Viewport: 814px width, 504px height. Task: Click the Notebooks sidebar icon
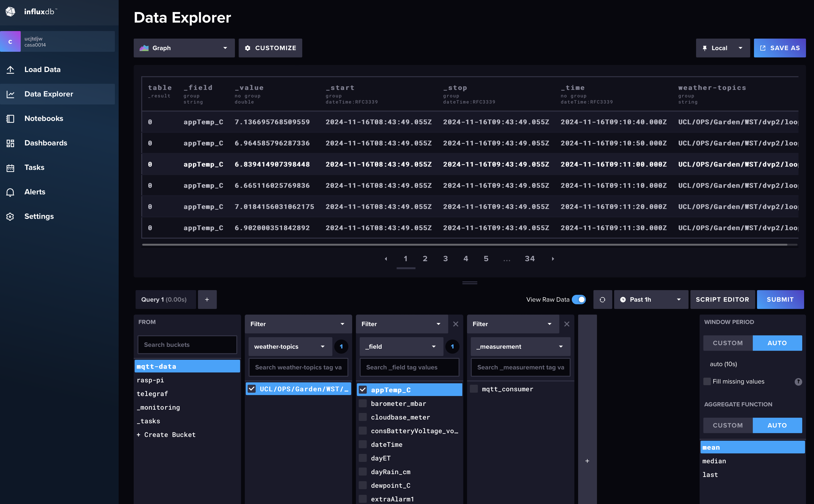[10, 118]
